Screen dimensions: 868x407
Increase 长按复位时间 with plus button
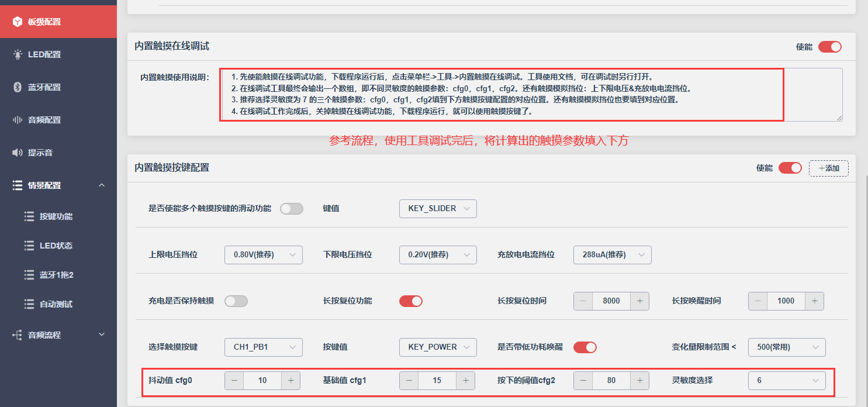coord(640,301)
